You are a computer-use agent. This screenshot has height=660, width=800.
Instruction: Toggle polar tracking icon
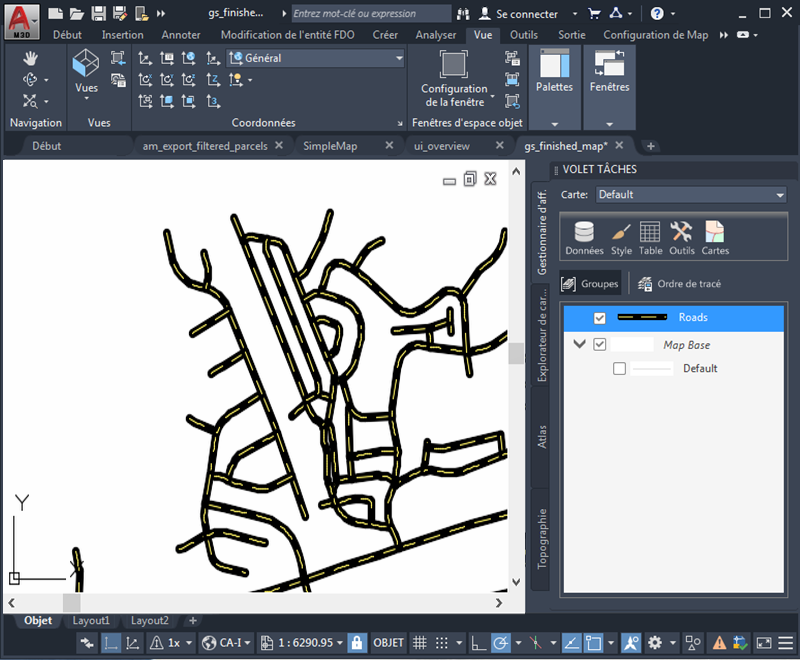(x=501, y=643)
